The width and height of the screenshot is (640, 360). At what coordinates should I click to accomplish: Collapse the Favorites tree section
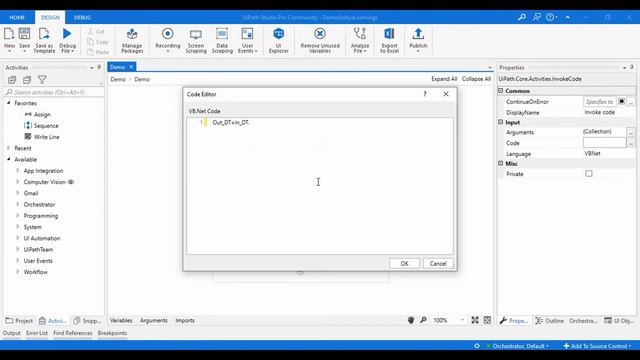[9, 103]
